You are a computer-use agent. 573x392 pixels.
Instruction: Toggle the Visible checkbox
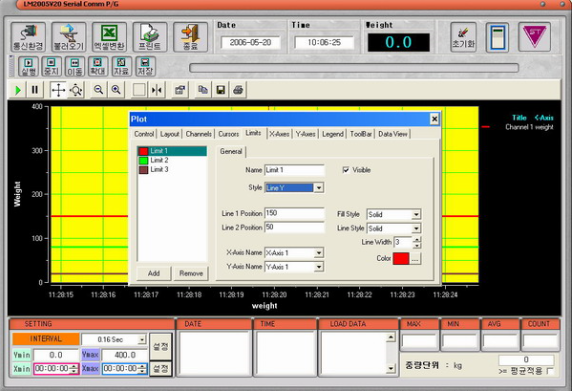(345, 170)
